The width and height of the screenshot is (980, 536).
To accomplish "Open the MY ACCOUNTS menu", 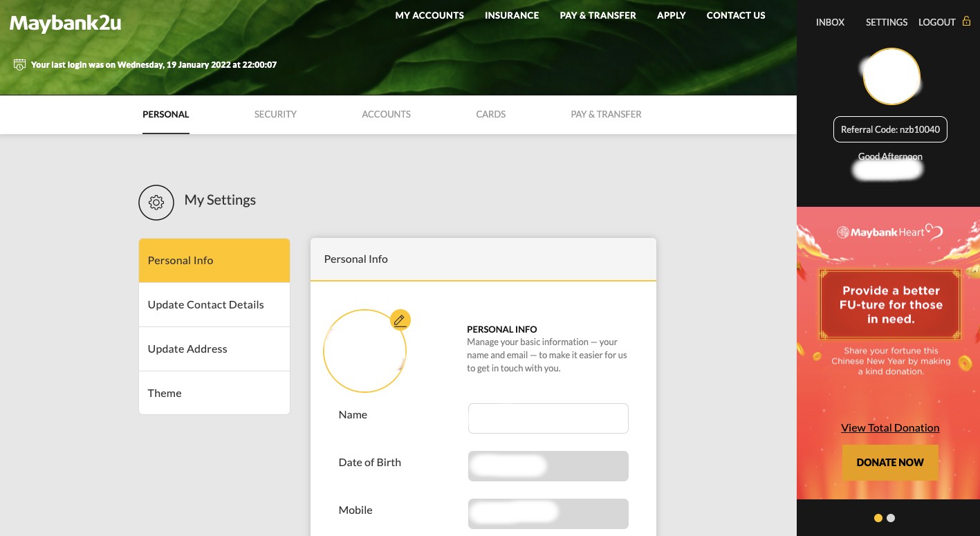I will tap(429, 15).
